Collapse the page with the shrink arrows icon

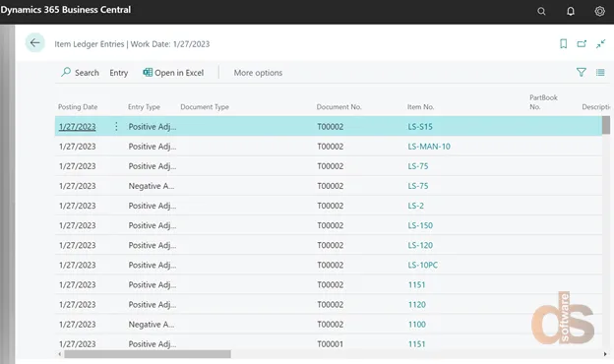600,43
